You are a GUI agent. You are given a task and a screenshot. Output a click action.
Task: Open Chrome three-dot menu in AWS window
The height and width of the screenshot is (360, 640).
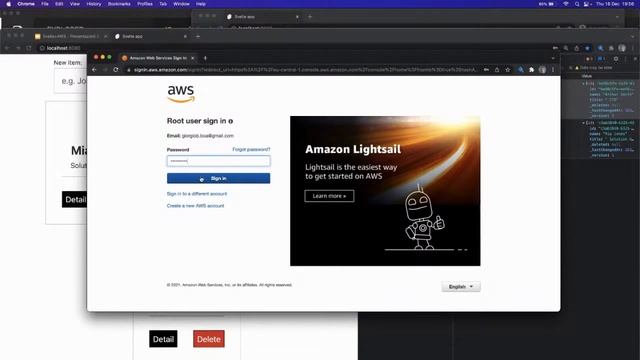tap(553, 70)
